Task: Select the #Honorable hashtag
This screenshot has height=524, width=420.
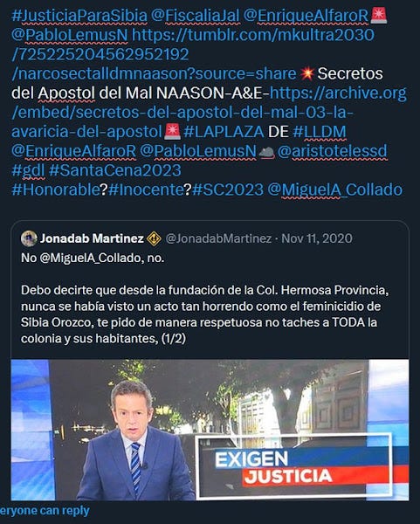Action: (x=56, y=190)
